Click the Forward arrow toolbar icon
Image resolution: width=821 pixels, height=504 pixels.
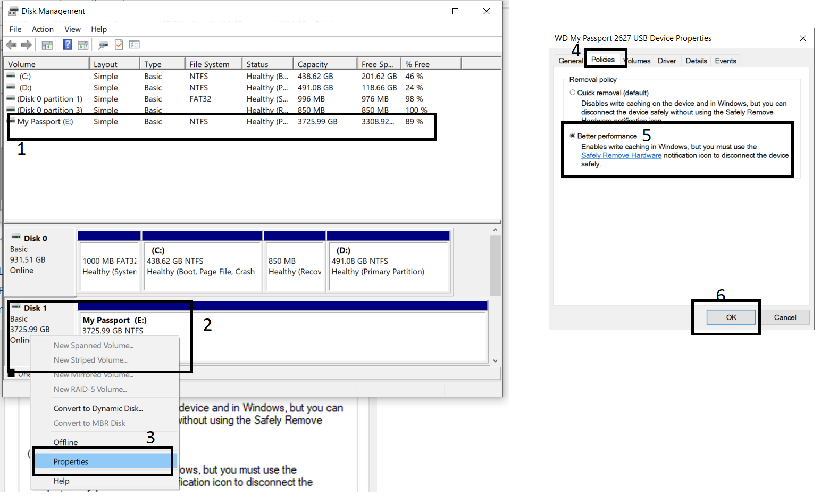tap(27, 45)
